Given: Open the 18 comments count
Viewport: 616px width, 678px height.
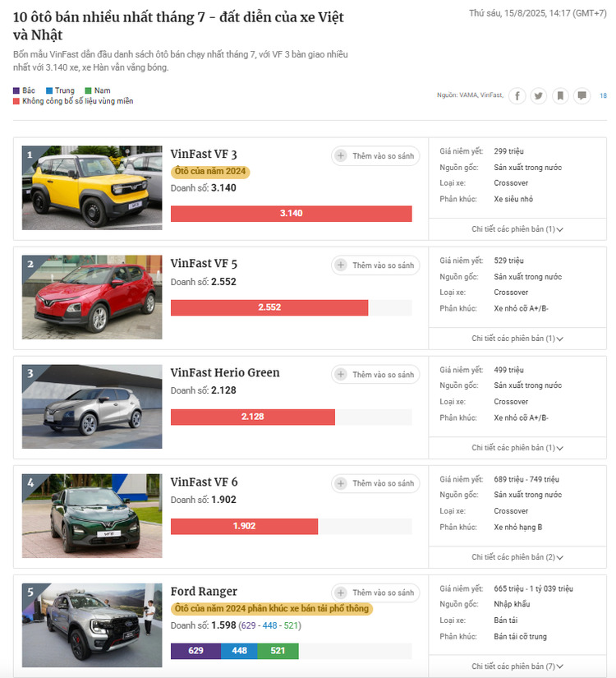Looking at the screenshot, I should (603, 95).
